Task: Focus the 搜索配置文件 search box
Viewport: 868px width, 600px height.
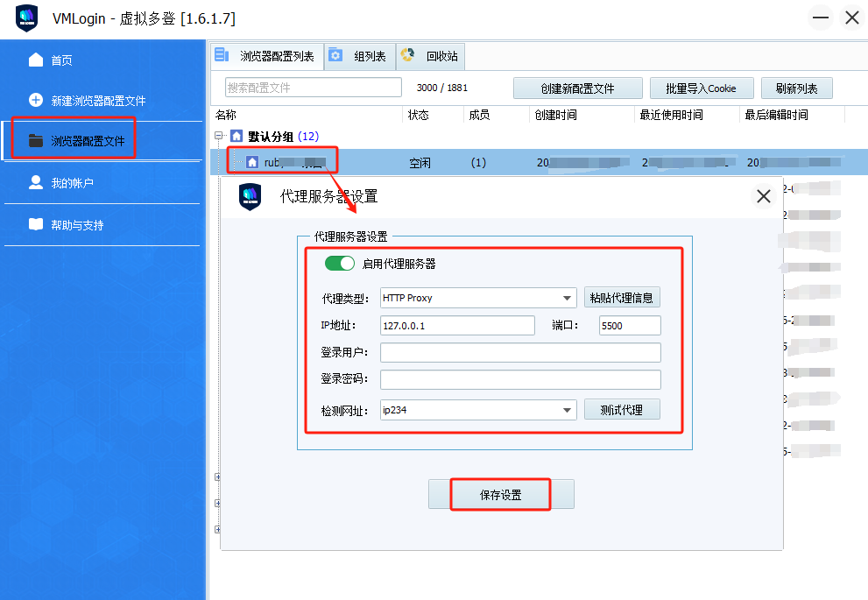Action: (314, 88)
